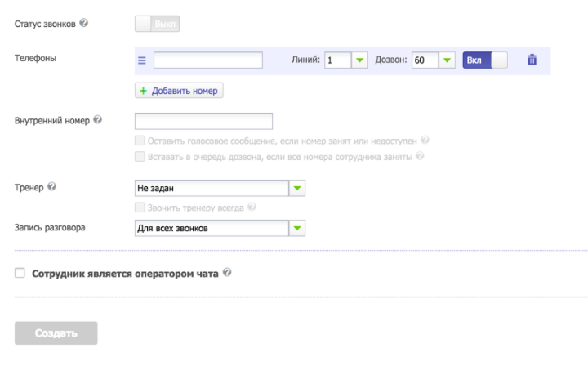Open Запись разговора dropdown
Image resolution: width=588 pixels, height=366 pixels.
(297, 228)
